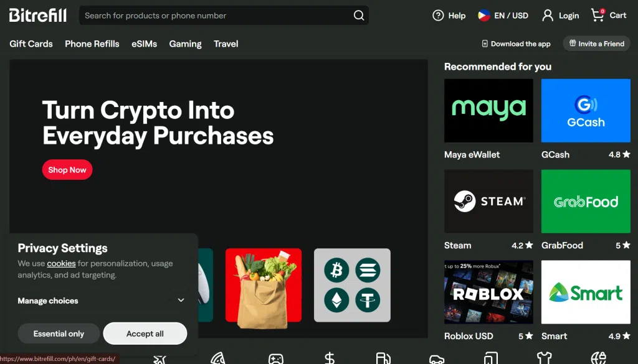Click Accept all in Privacy Settings

145,334
